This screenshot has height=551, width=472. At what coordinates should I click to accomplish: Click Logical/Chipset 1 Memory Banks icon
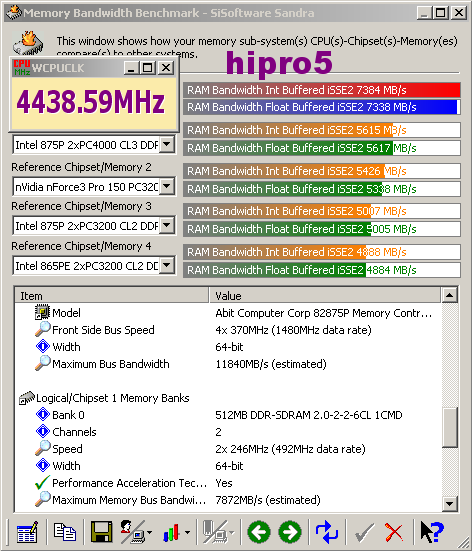27,398
